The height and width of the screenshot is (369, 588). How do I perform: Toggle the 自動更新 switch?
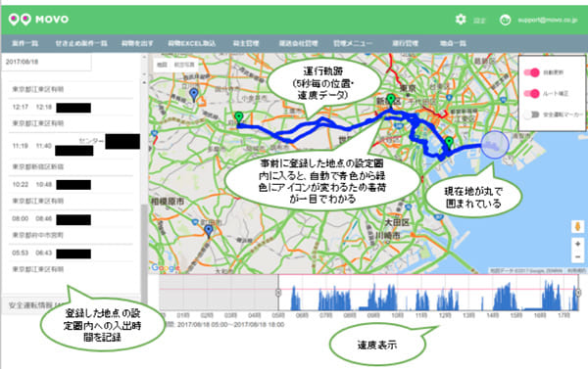[x=532, y=72]
